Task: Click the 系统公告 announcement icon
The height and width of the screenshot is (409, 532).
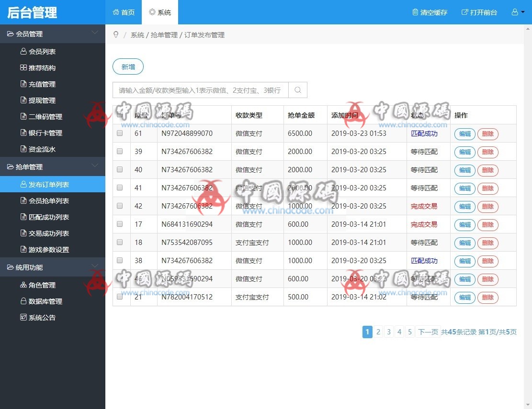Action: tap(24, 318)
